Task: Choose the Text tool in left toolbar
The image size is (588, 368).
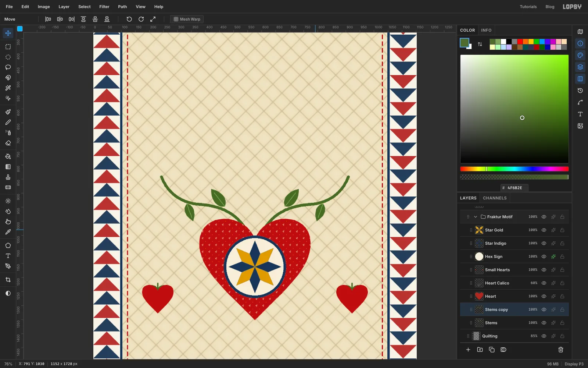Action: [x=8, y=255]
